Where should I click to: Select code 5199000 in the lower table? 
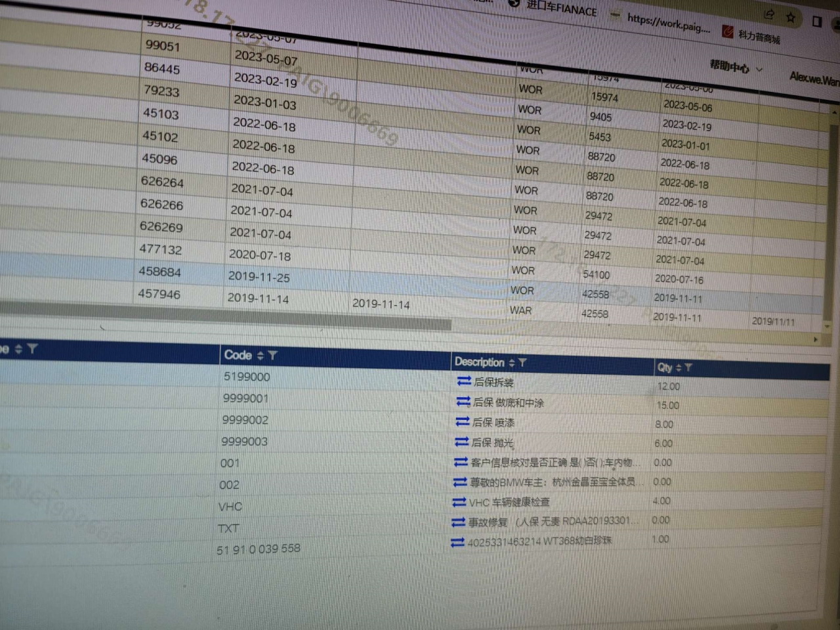tap(247, 377)
